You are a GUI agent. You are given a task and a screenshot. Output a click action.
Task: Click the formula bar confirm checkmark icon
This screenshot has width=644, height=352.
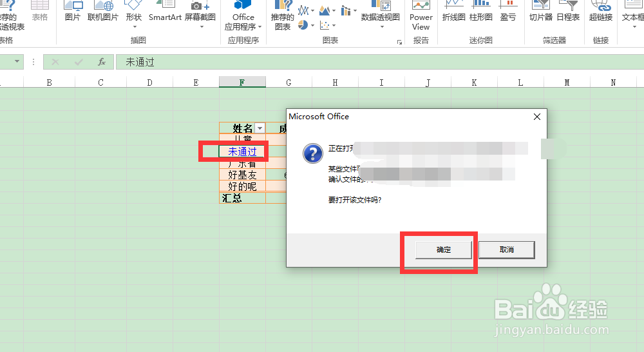tap(79, 62)
